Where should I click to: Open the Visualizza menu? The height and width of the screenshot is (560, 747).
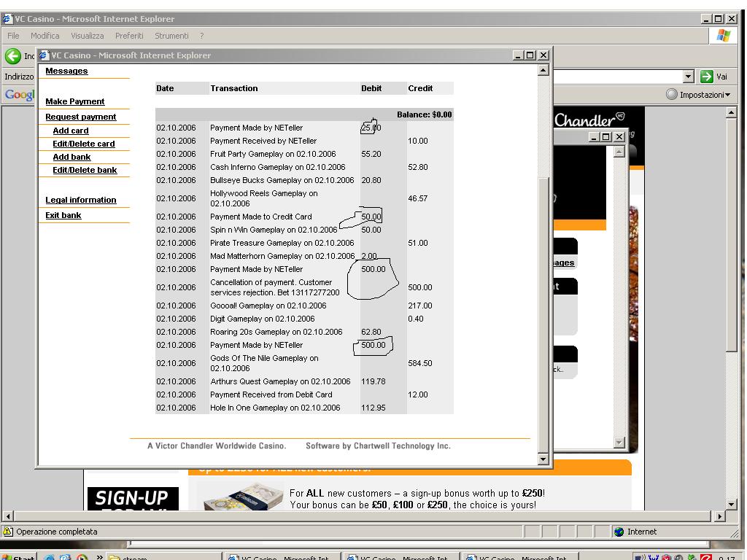click(x=88, y=36)
